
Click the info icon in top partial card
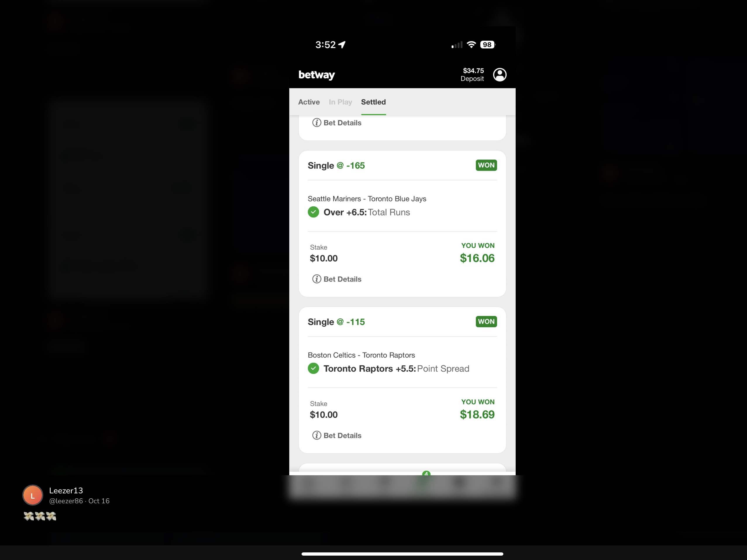tap(316, 122)
